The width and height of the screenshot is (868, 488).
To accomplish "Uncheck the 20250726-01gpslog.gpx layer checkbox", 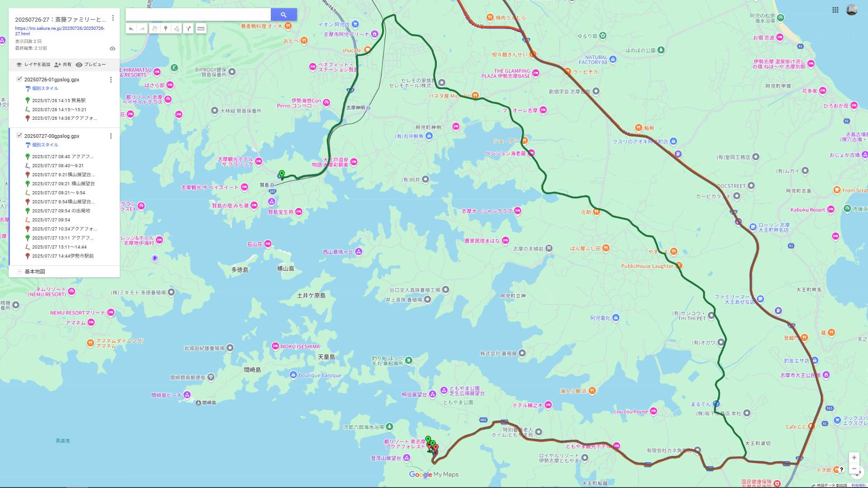I will click(19, 79).
